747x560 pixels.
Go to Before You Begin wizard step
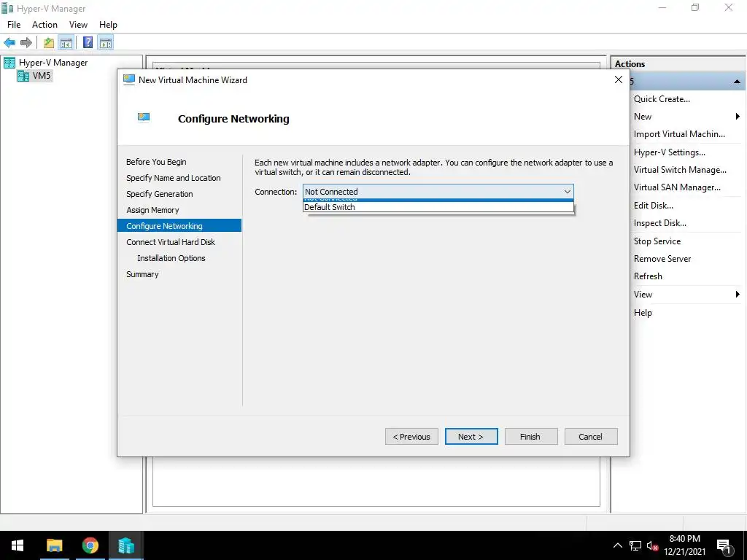tap(156, 162)
